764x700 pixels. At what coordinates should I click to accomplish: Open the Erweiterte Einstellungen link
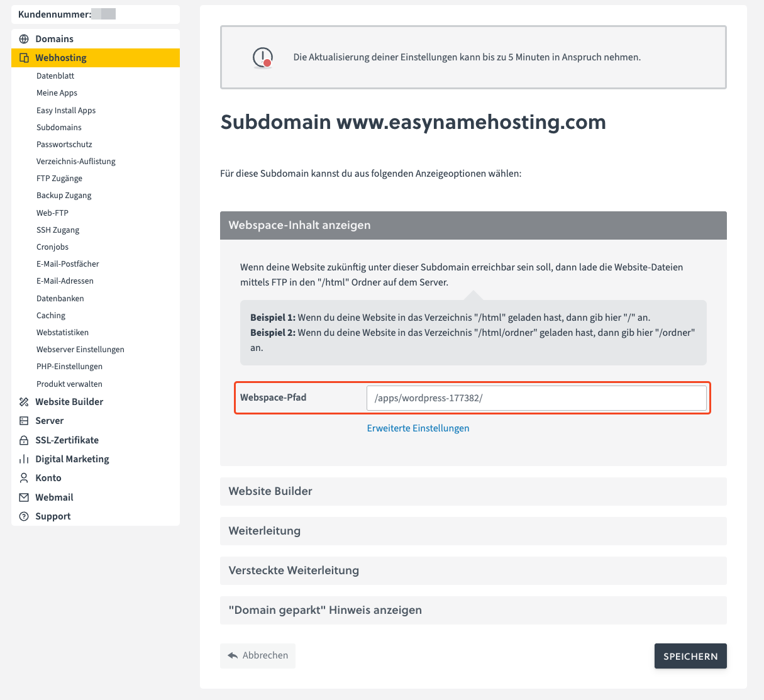pyautogui.click(x=418, y=428)
